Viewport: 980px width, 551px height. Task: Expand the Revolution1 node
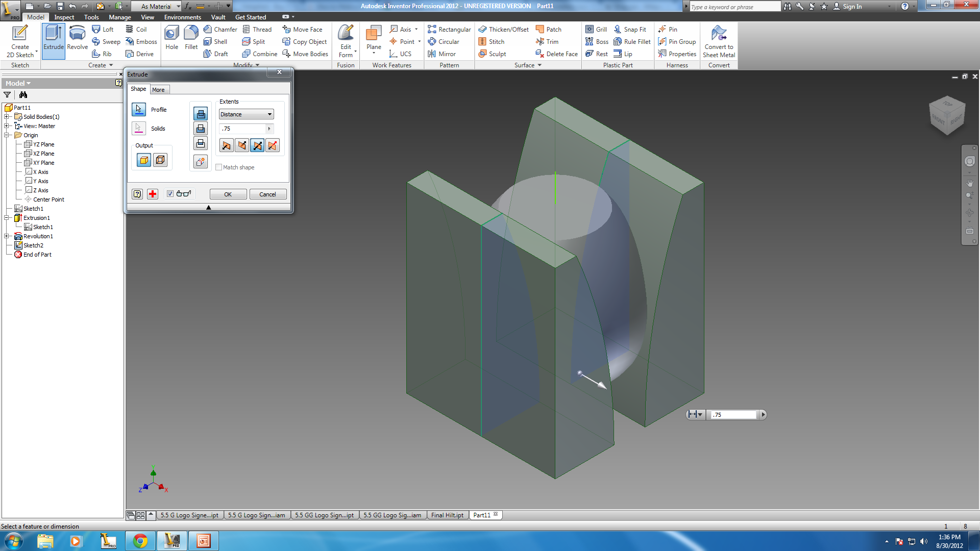[7, 236]
